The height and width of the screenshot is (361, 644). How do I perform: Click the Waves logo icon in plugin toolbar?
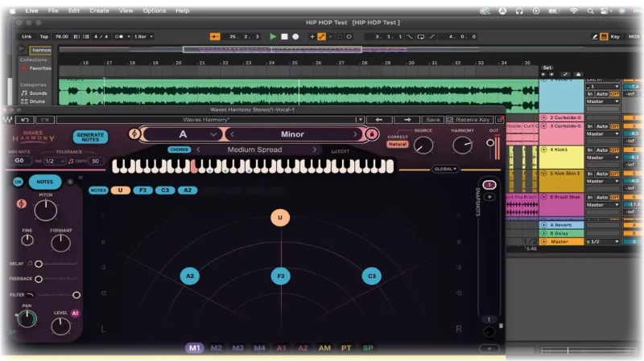click(x=7, y=120)
